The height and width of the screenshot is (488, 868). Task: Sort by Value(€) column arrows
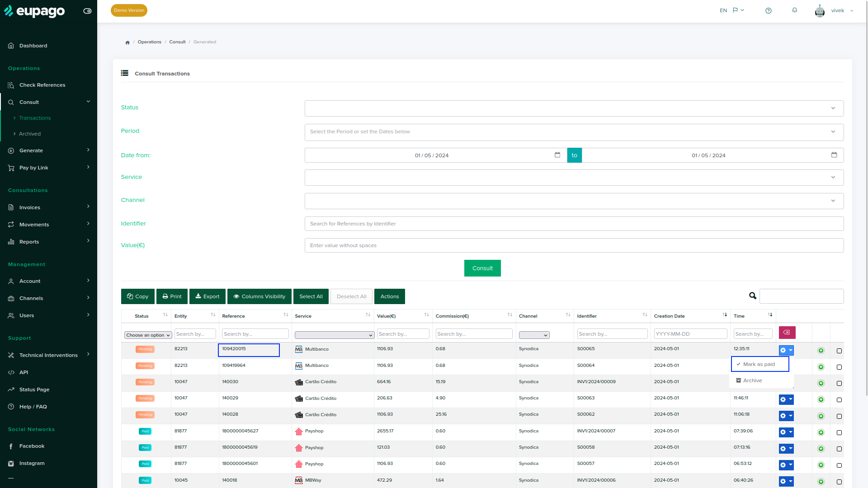pyautogui.click(x=426, y=315)
